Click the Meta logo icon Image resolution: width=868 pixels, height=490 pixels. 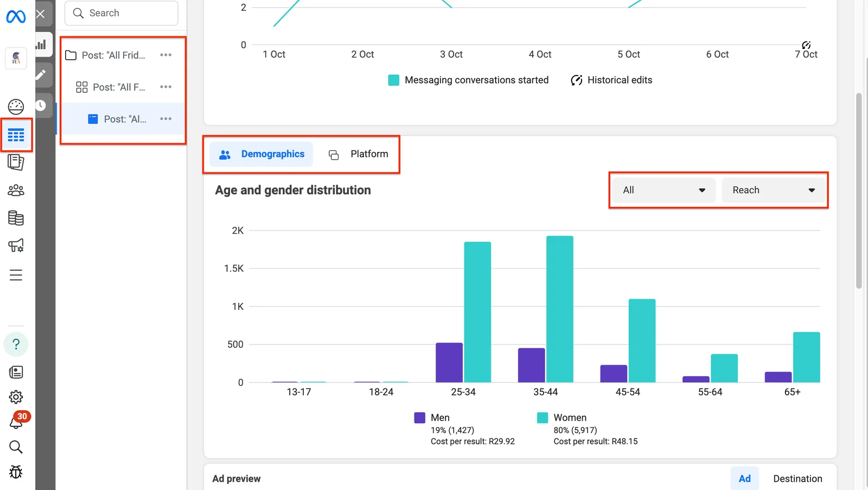pos(16,17)
